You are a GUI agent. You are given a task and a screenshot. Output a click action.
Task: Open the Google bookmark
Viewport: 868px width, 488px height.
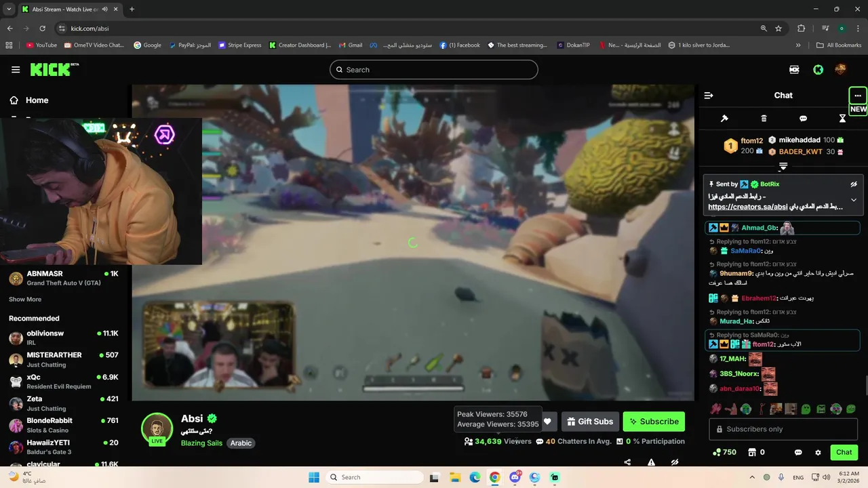(x=147, y=45)
